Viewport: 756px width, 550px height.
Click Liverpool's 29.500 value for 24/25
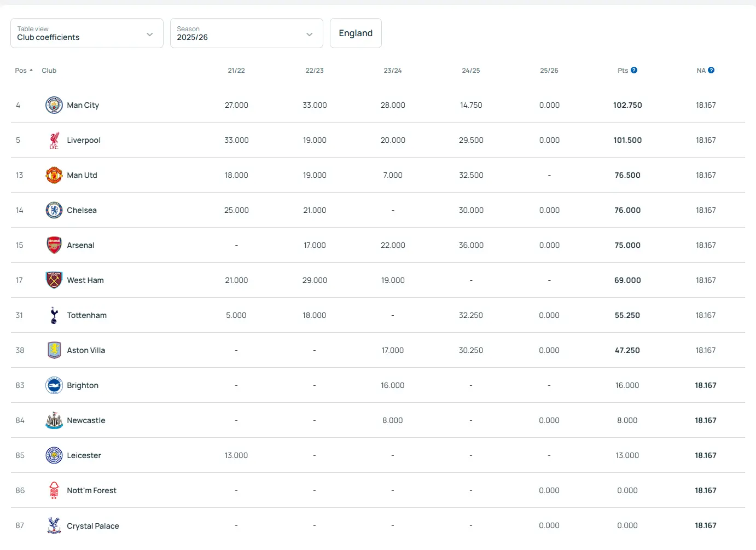click(471, 140)
